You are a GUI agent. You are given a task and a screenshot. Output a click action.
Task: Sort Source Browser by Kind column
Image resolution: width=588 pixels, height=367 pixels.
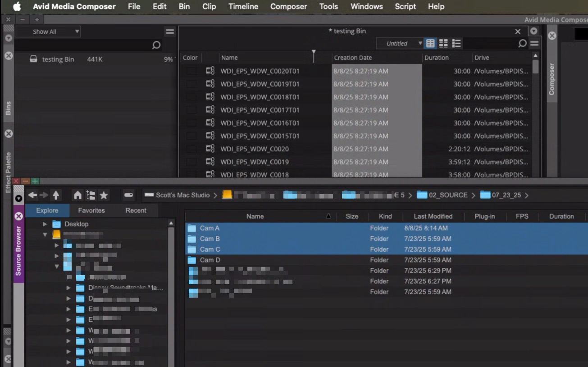(385, 217)
